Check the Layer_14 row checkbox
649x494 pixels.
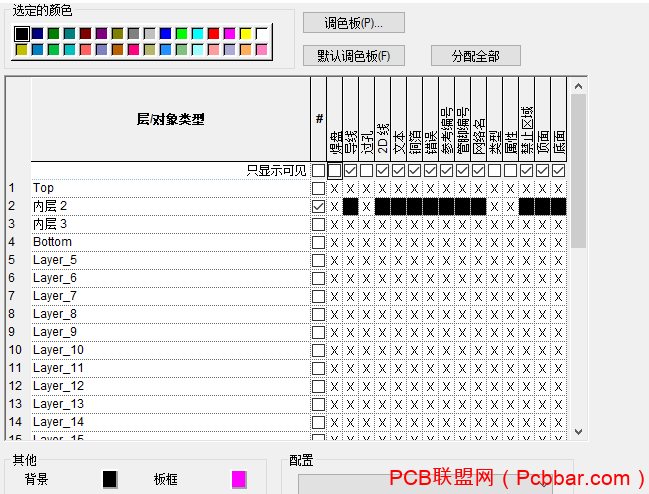pyautogui.click(x=318, y=422)
